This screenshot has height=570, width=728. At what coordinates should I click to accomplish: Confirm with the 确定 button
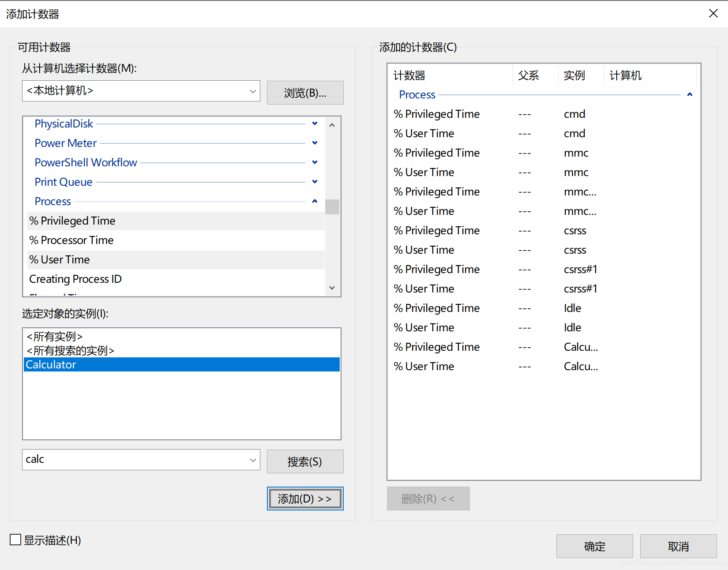(594, 546)
